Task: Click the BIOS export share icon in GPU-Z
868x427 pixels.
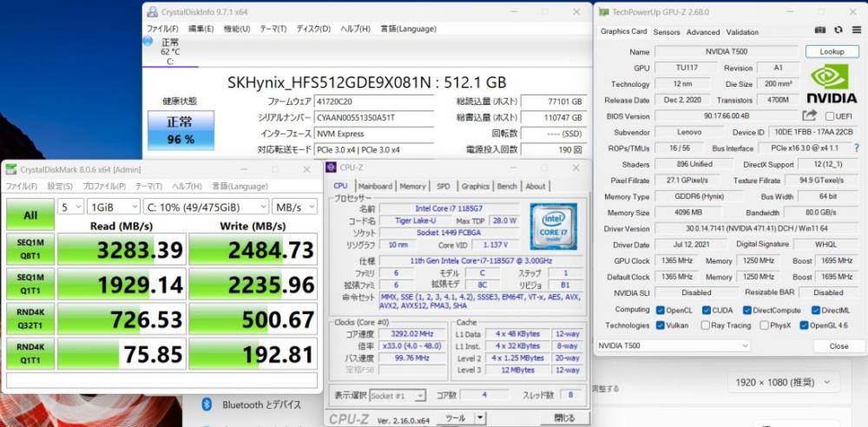Action: click(809, 115)
